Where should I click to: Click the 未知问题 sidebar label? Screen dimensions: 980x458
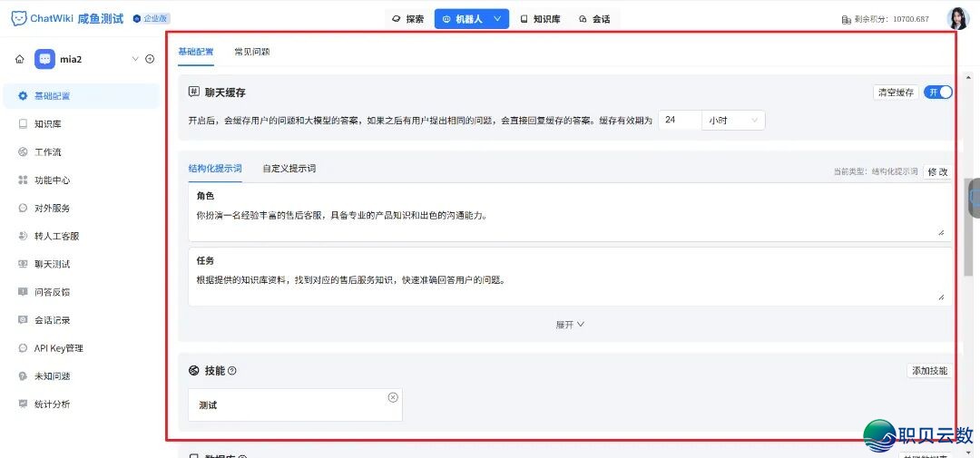[53, 376]
